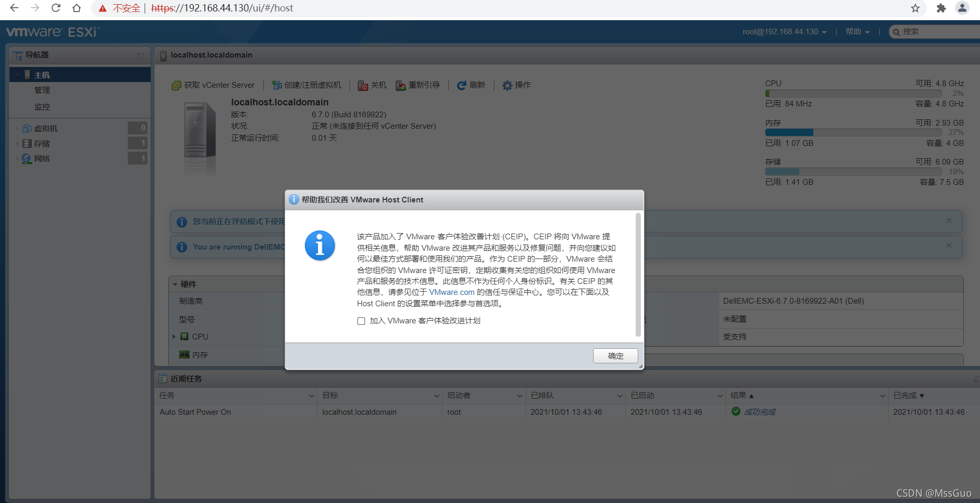Open root@192.168.44.130 user dropdown
The width and height of the screenshot is (980, 503).
[x=784, y=32]
